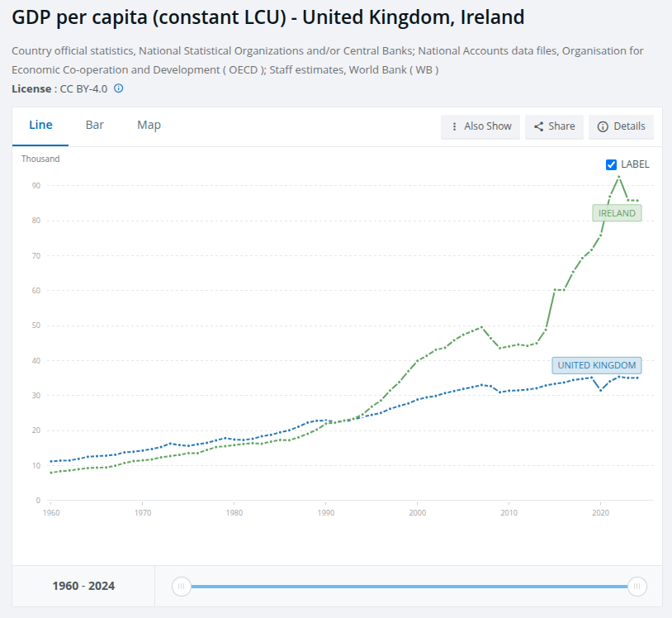
Task: Click the UNITED KINGDOM series label
Action: pos(597,365)
